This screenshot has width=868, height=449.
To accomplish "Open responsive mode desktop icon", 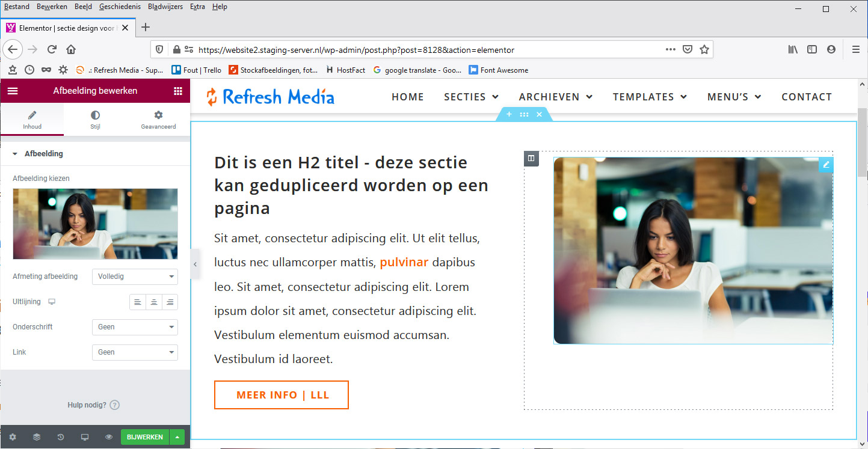I will (x=85, y=437).
